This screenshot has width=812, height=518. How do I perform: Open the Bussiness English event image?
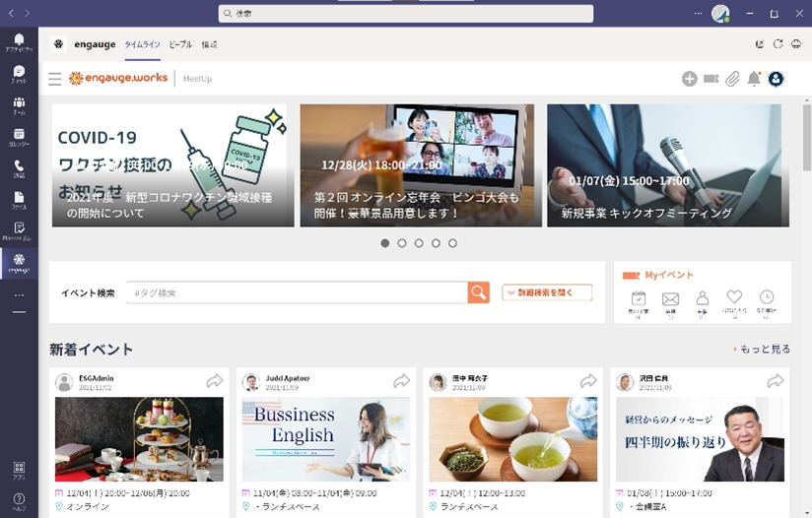pyautogui.click(x=326, y=439)
